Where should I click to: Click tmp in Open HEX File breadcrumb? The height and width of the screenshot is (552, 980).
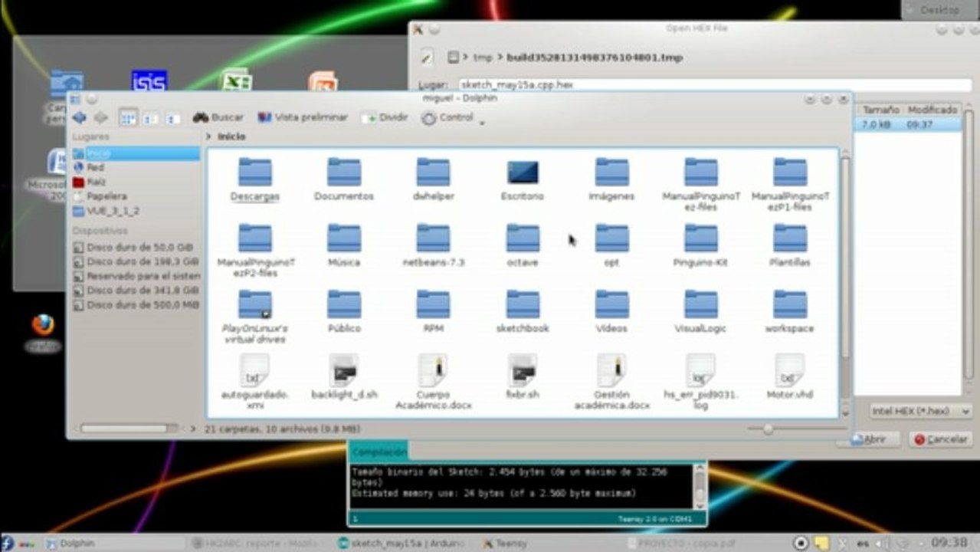[x=482, y=58]
